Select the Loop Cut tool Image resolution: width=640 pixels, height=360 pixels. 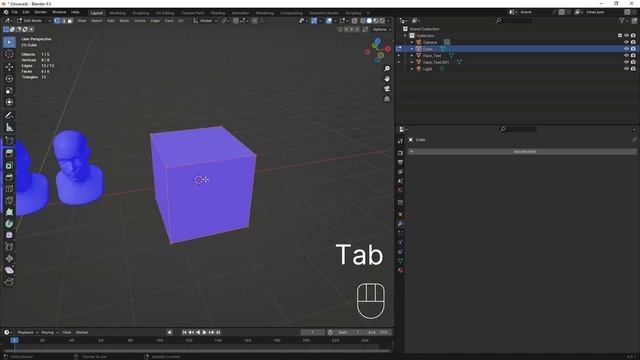pos(9,189)
